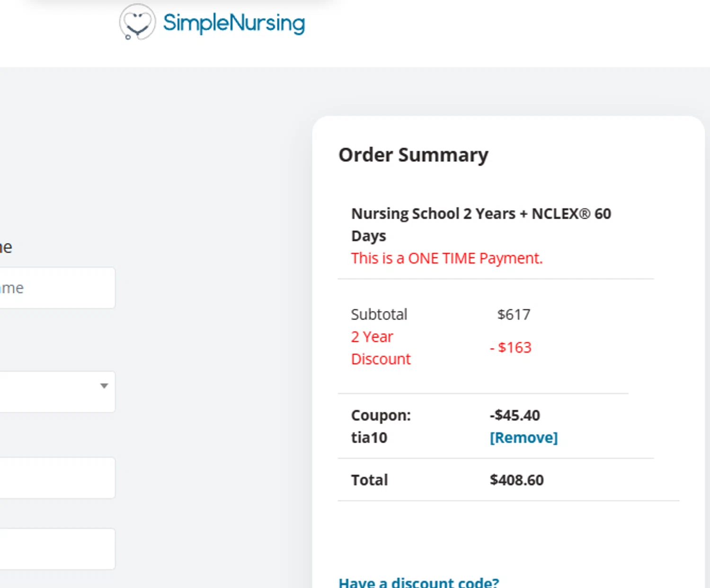Open the dropdown with the arrow on the left form

click(x=57, y=392)
